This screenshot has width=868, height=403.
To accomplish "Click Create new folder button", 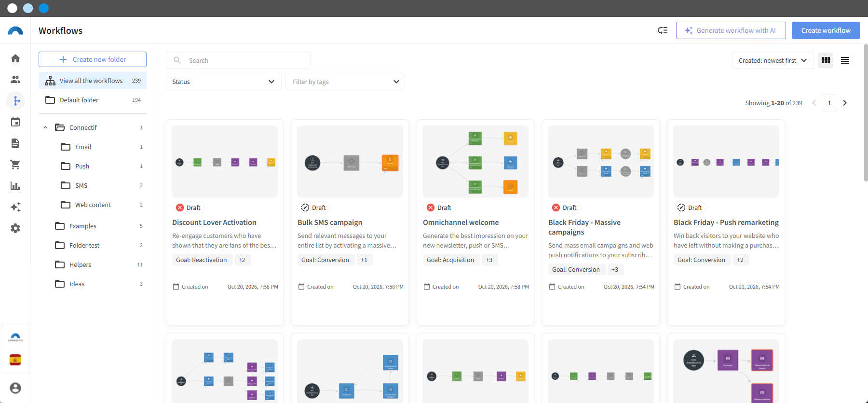I will point(93,59).
